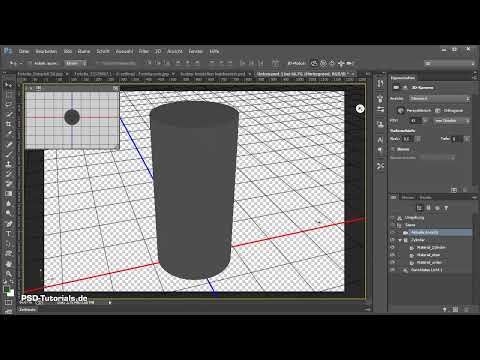Viewport: 480px width, 360px height.
Task: Click the foreground color swatch
Action: coord(7,289)
